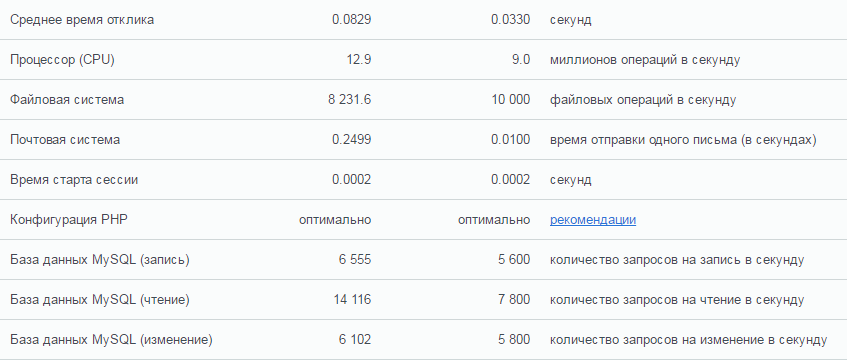847x360 pixels.
Task: Click the reference value 10 000
Action: coord(510,100)
